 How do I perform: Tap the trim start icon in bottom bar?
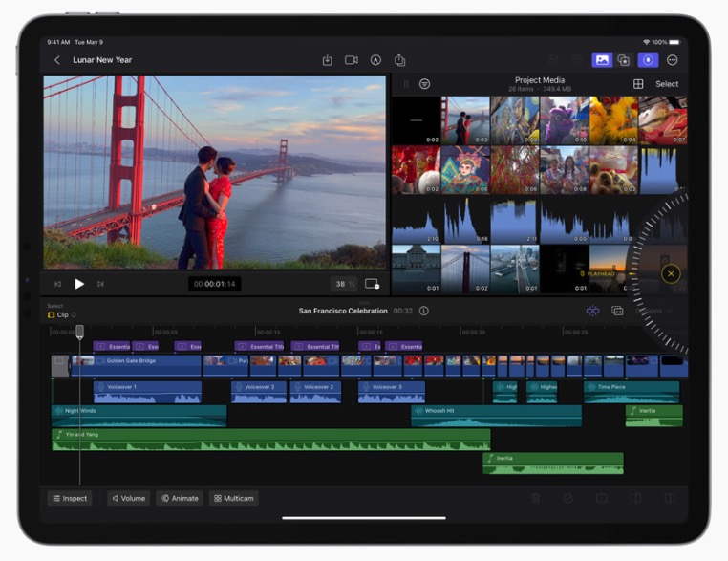[635, 498]
